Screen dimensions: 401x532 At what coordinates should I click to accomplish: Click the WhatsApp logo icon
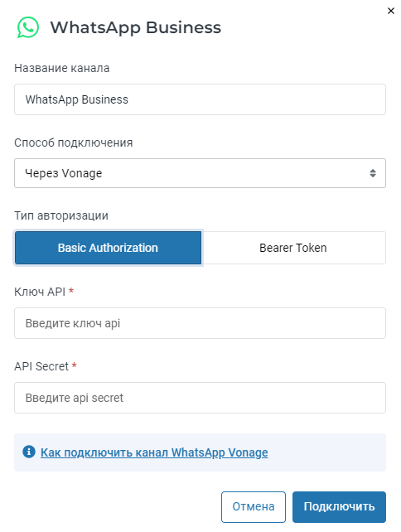[x=28, y=27]
